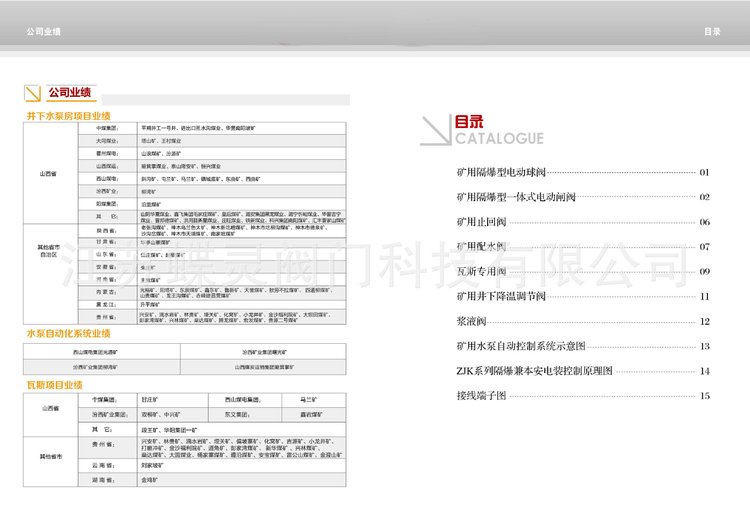Click the red 目录 title above CATALOGUE
The width and height of the screenshot is (750, 512).
[x=469, y=122]
